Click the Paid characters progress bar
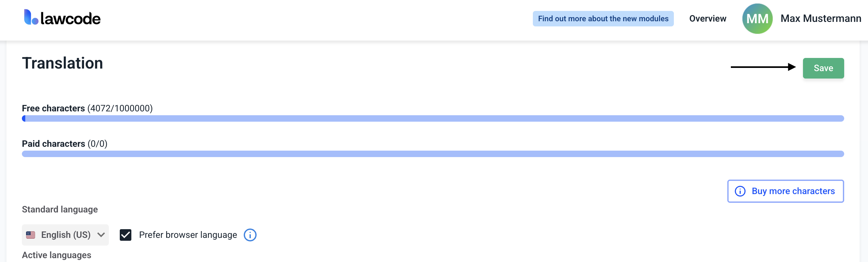868x262 pixels. coord(433,154)
